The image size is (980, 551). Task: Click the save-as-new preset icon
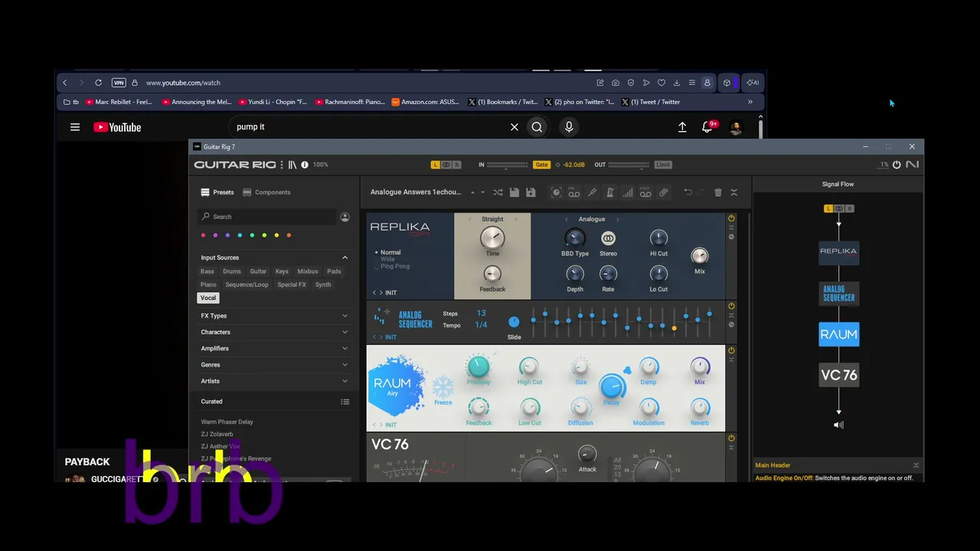(x=531, y=192)
